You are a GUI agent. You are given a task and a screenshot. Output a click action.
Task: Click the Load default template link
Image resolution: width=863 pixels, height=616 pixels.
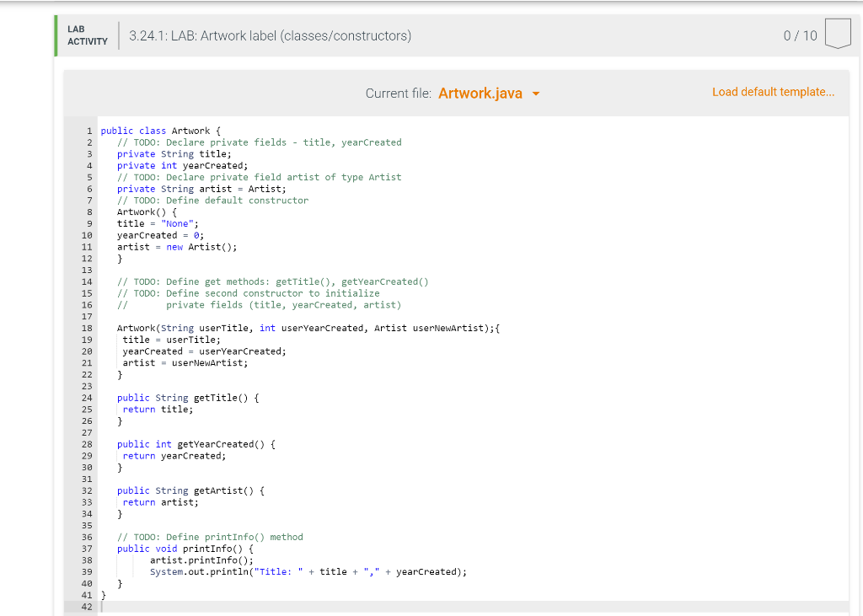[773, 92]
